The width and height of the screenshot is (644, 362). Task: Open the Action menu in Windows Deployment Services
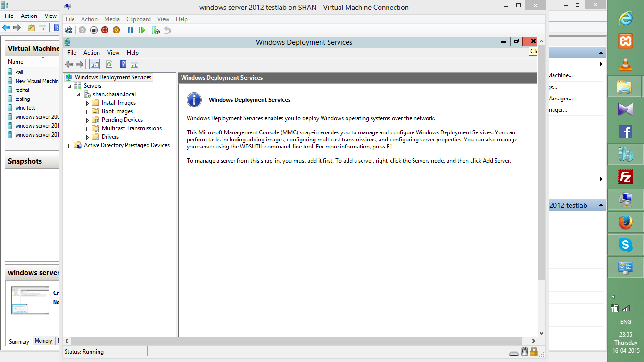point(91,53)
